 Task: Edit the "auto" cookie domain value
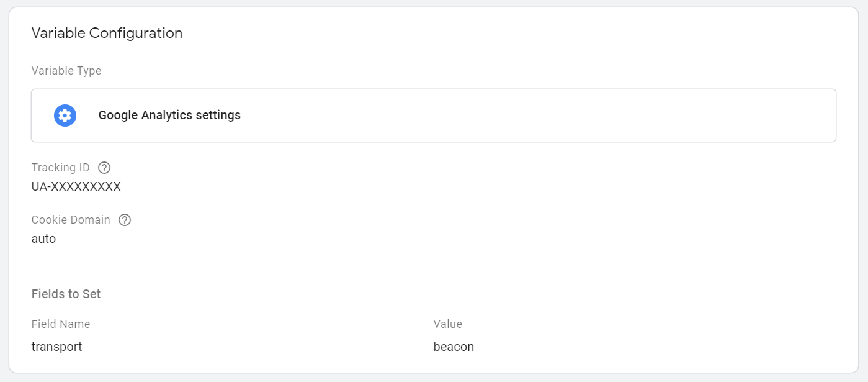tap(43, 239)
